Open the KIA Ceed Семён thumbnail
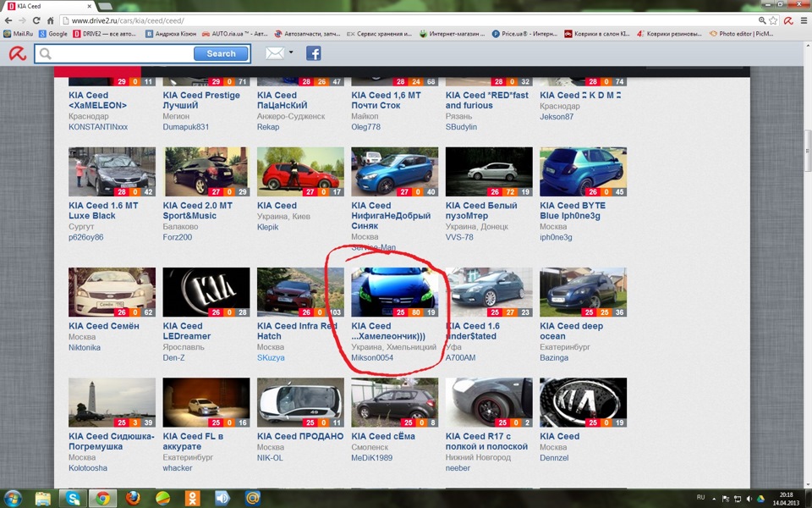 [x=112, y=292]
